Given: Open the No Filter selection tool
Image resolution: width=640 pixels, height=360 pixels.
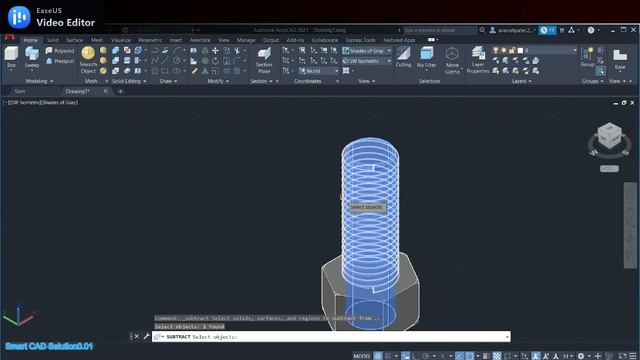Looking at the screenshot, I should tap(427, 57).
